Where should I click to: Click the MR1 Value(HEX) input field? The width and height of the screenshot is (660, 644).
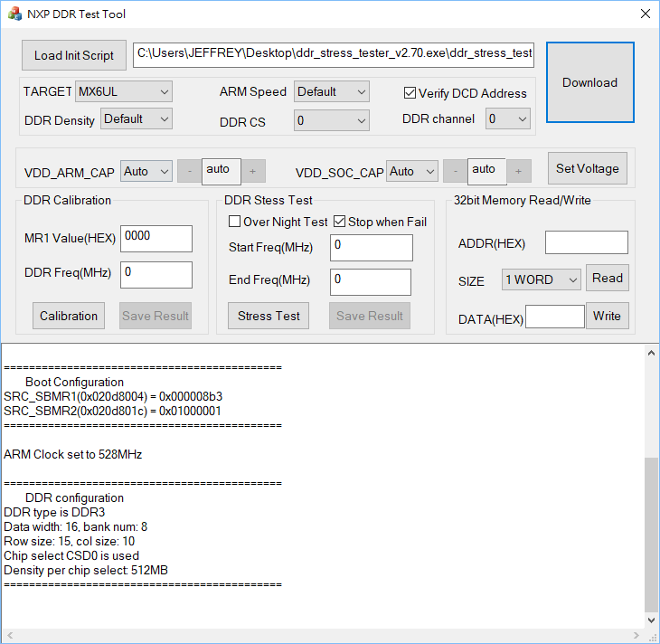tap(156, 239)
